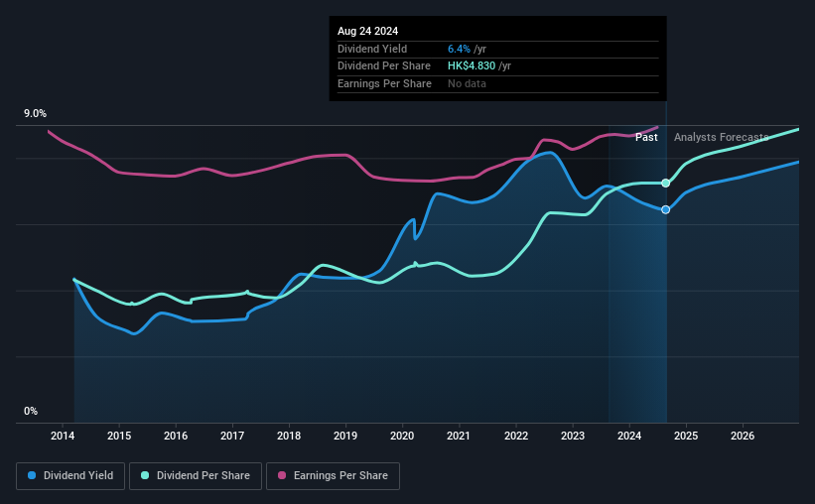The image size is (815, 504).
Task: Click the Earnings Per Share tooltip row label
Action: 384,83
